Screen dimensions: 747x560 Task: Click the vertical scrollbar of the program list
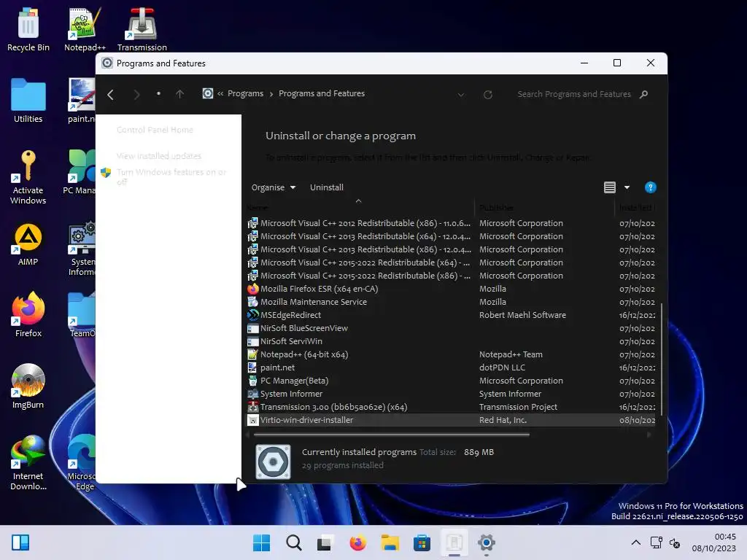click(661, 359)
